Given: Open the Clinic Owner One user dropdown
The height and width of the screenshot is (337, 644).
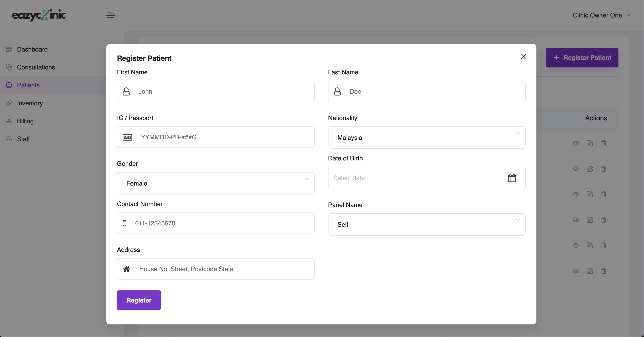Looking at the screenshot, I should (601, 15).
